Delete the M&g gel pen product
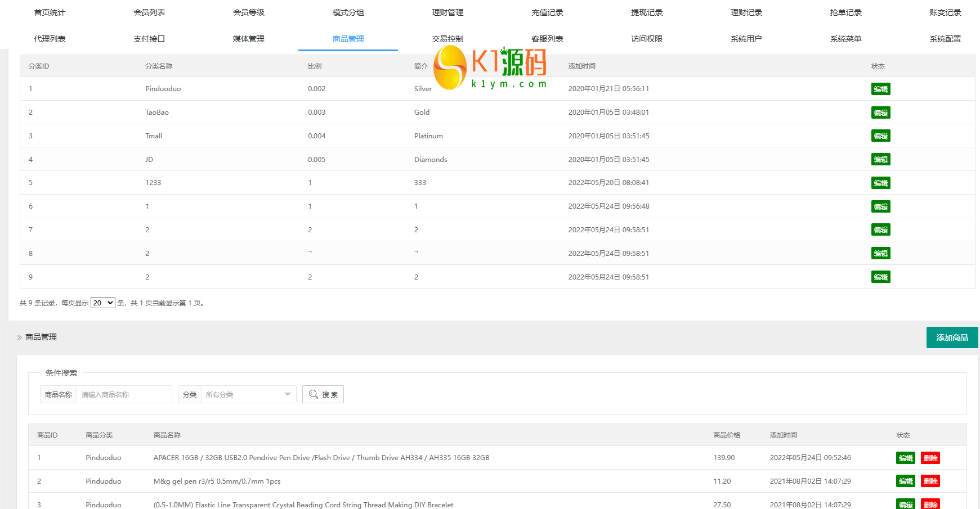 (930, 481)
